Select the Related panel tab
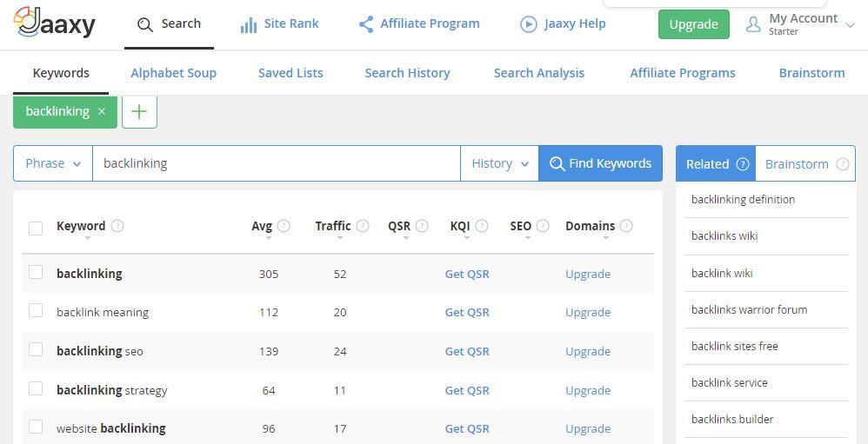Screen dimensions: 868x444 [716, 163]
